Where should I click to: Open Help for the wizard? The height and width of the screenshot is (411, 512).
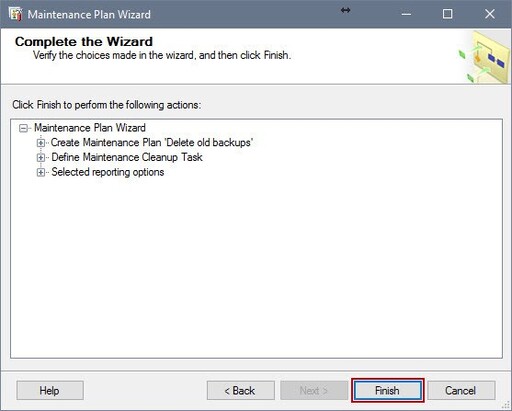click(50, 390)
